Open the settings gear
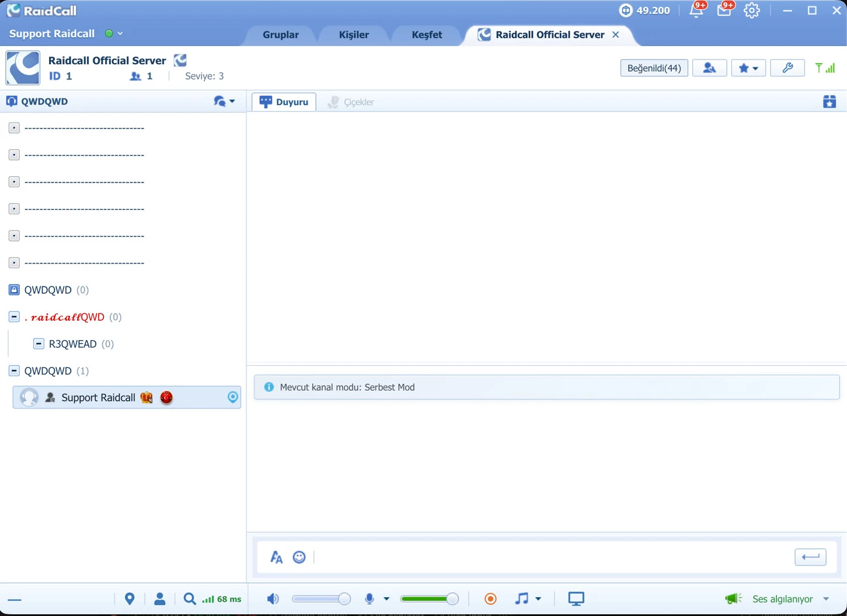847x616 pixels. (752, 10)
